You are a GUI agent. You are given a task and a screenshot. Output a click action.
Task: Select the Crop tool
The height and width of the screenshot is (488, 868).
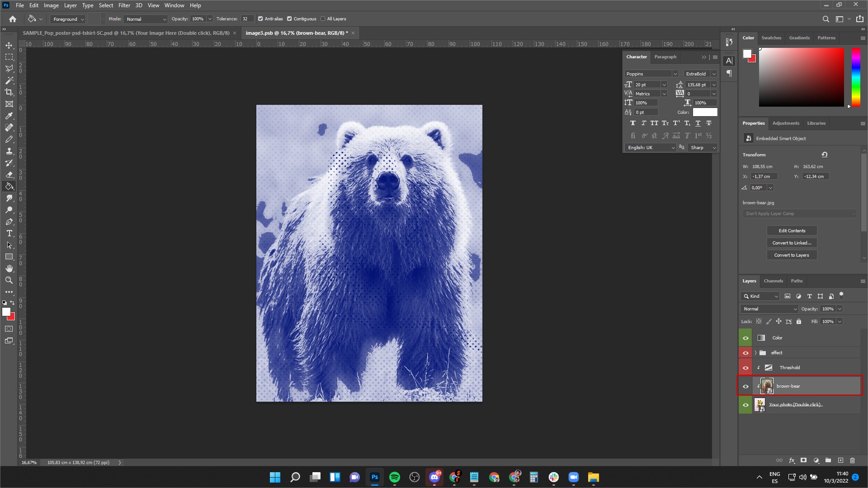coord(9,92)
